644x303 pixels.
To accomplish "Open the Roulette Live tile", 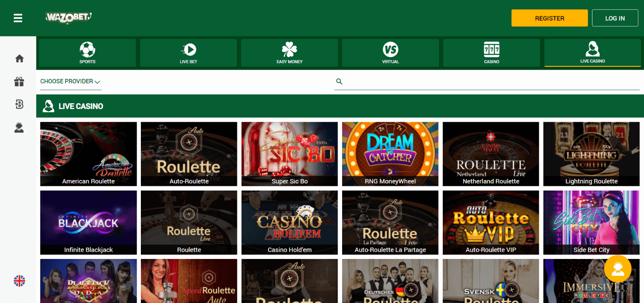I will [x=189, y=222].
